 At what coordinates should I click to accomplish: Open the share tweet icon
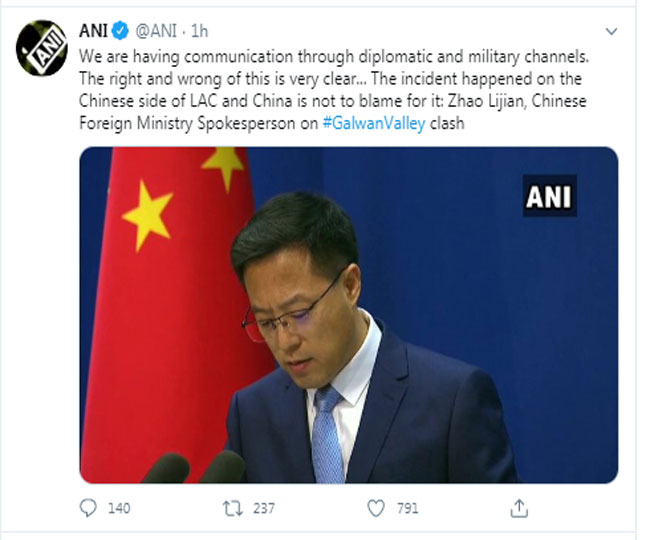coord(519,508)
